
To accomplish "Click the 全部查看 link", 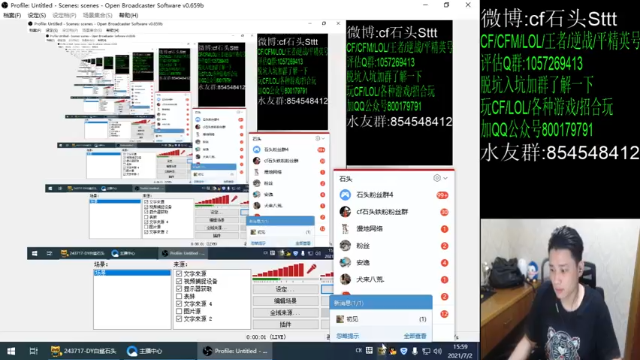I will [415, 336].
